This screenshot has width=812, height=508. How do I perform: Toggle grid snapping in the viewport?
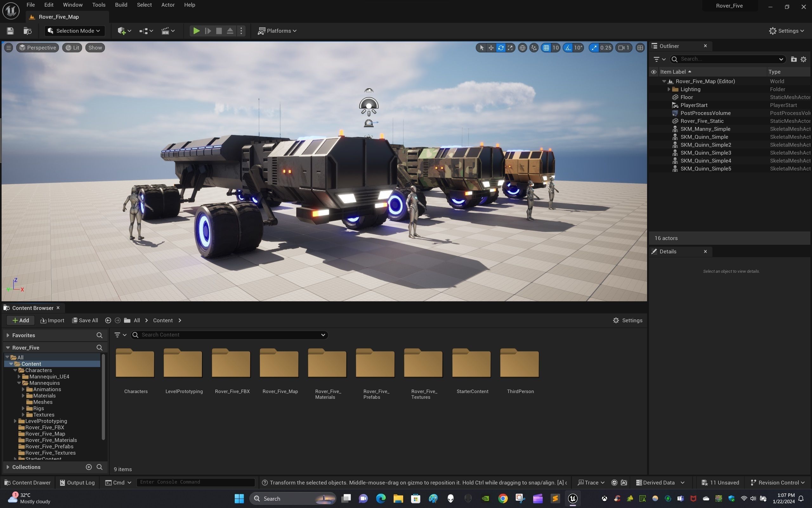pyautogui.click(x=546, y=48)
